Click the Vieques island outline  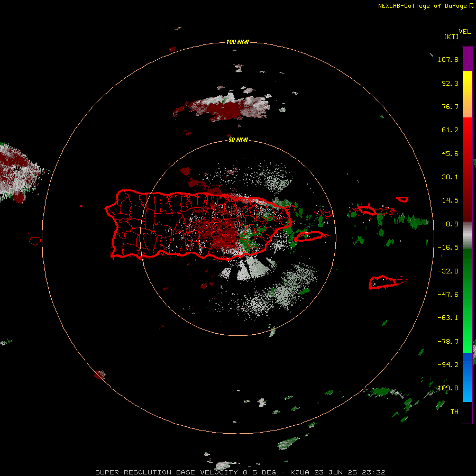coord(309,236)
